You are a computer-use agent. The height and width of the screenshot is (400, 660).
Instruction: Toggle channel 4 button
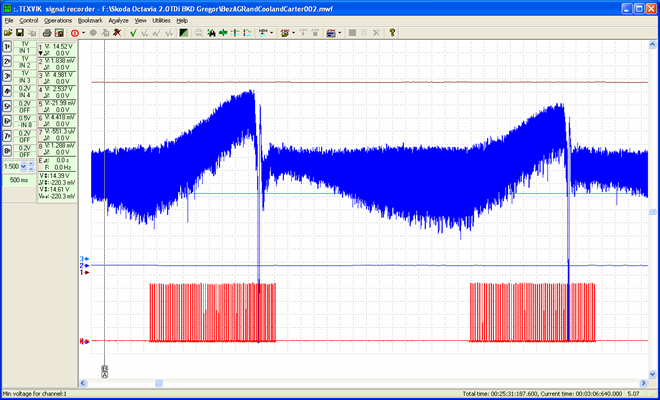pos(7,91)
